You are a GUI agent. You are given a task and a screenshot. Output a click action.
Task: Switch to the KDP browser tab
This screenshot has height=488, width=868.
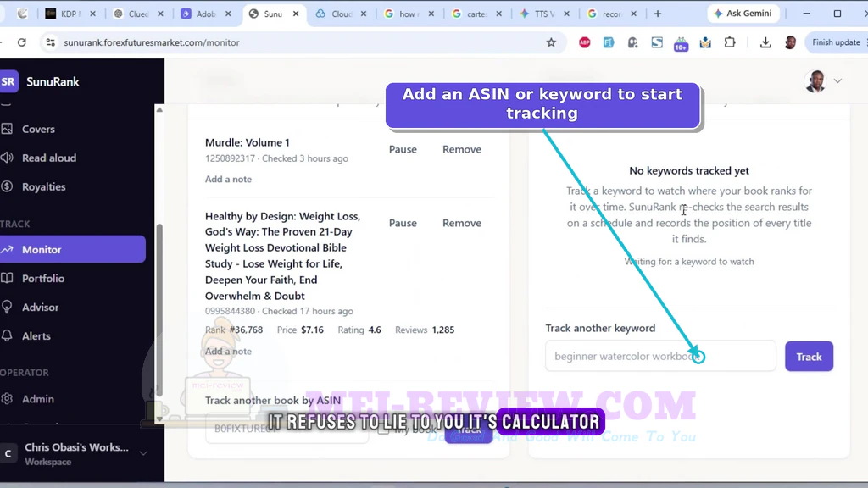click(70, 14)
